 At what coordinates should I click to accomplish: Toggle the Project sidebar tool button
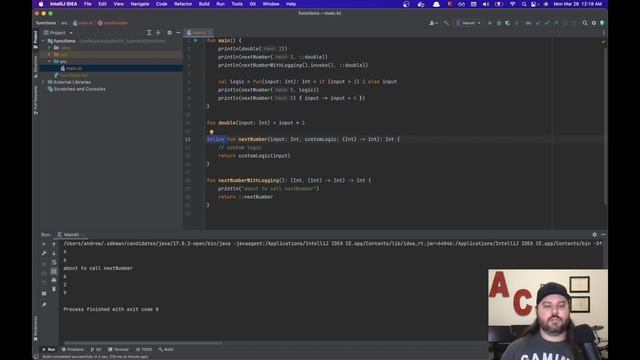pos(36,39)
